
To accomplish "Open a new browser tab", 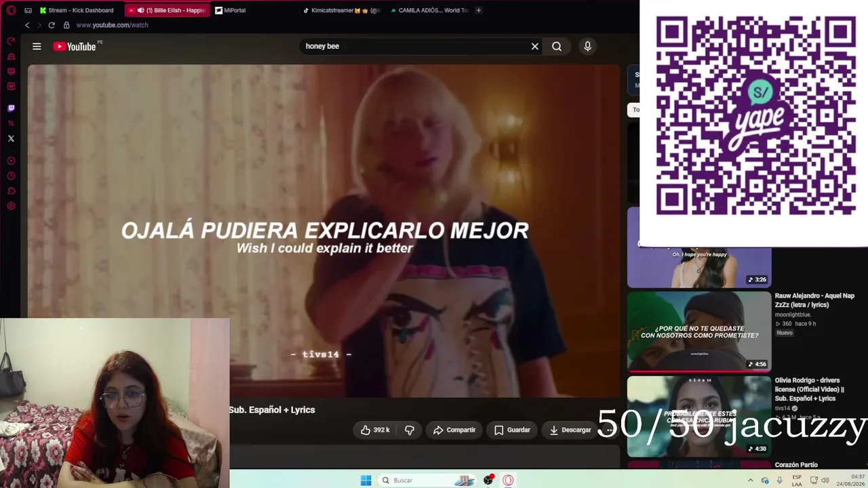I will coord(478,10).
